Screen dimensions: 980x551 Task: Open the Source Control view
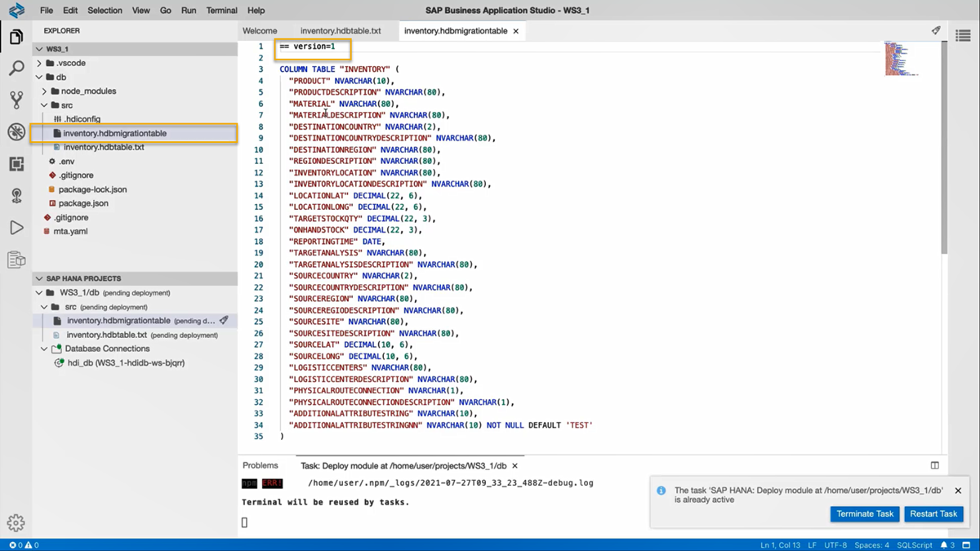[x=16, y=100]
